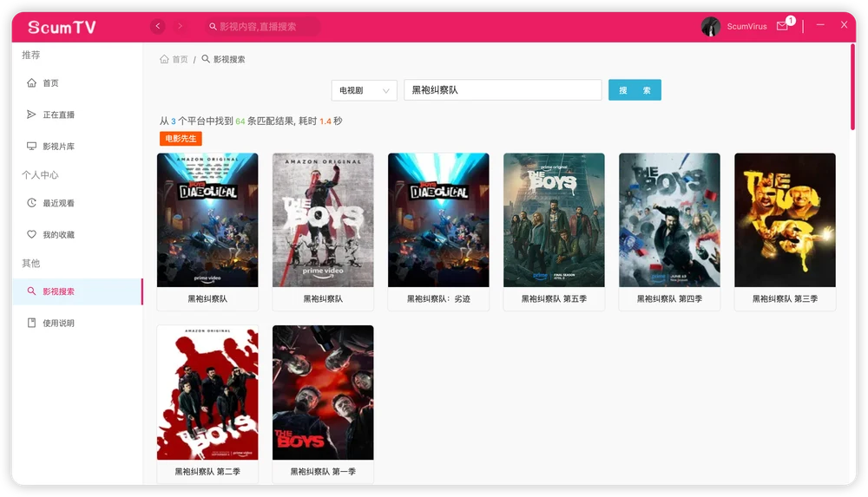868x497 pixels.
Task: Open the gray The Boys poster 黑袍纠察队
Action: click(323, 220)
